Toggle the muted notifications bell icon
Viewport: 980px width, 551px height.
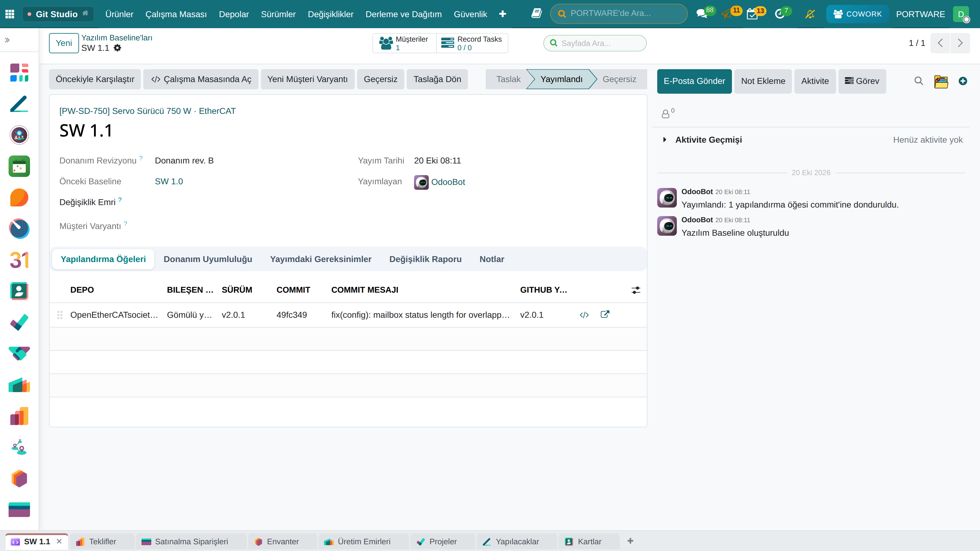[x=810, y=14]
